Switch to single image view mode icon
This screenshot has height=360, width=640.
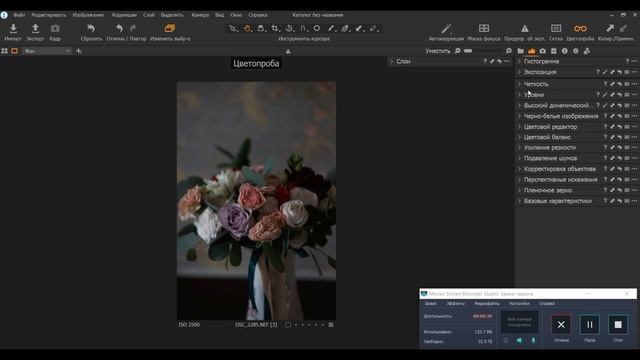point(15,51)
